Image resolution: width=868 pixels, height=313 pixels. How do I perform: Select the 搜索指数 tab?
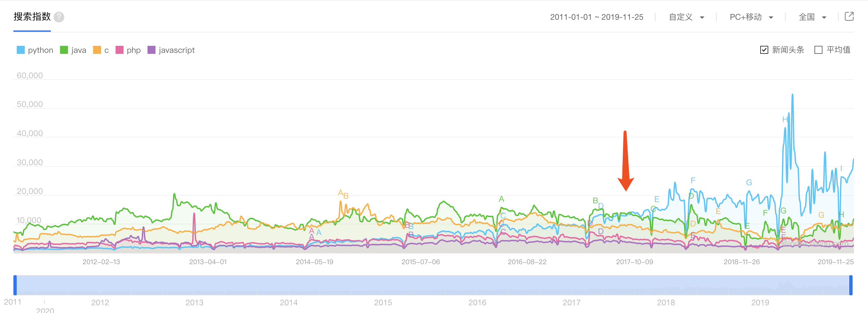tap(32, 17)
